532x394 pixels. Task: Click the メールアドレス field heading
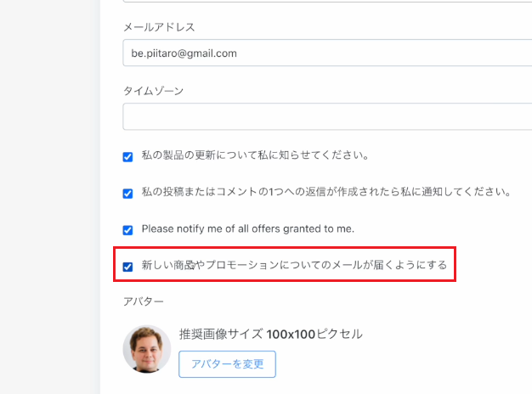pos(159,27)
